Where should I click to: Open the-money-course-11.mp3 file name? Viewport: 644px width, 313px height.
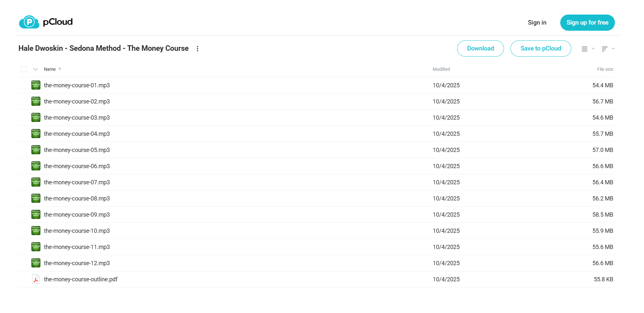point(77,247)
